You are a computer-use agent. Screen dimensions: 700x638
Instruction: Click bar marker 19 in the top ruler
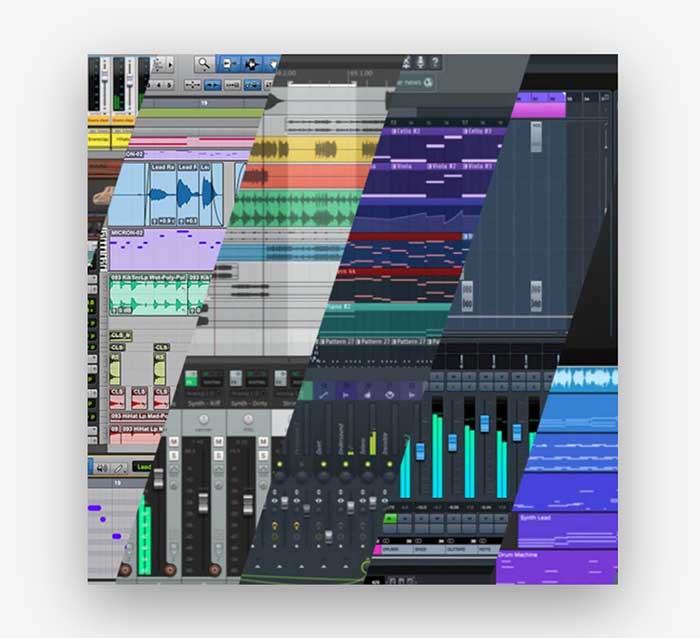(204, 103)
